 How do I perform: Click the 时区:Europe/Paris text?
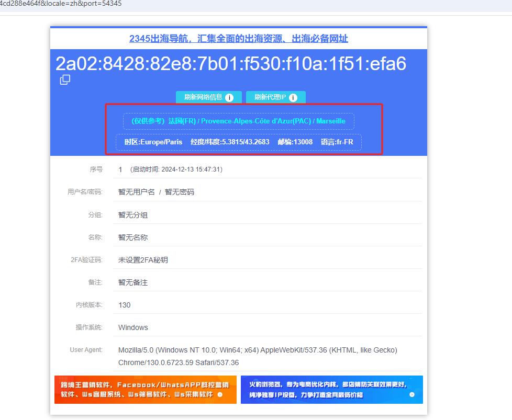(153, 142)
